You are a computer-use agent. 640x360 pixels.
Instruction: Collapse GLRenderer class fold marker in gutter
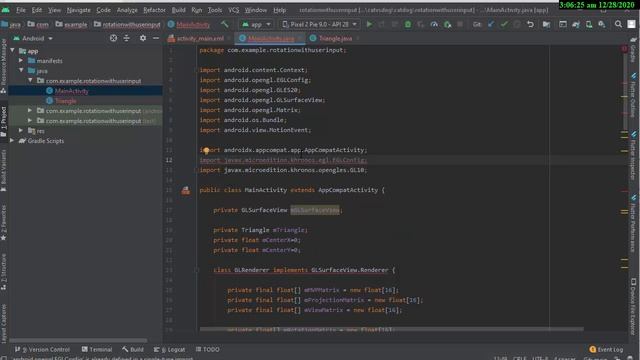197,270
